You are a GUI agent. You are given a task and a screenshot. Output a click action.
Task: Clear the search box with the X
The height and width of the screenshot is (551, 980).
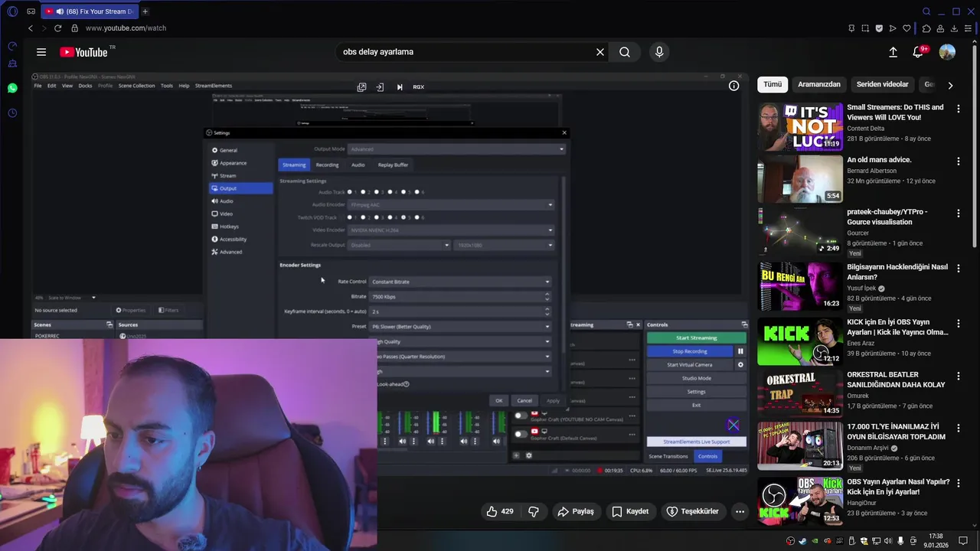[600, 52]
